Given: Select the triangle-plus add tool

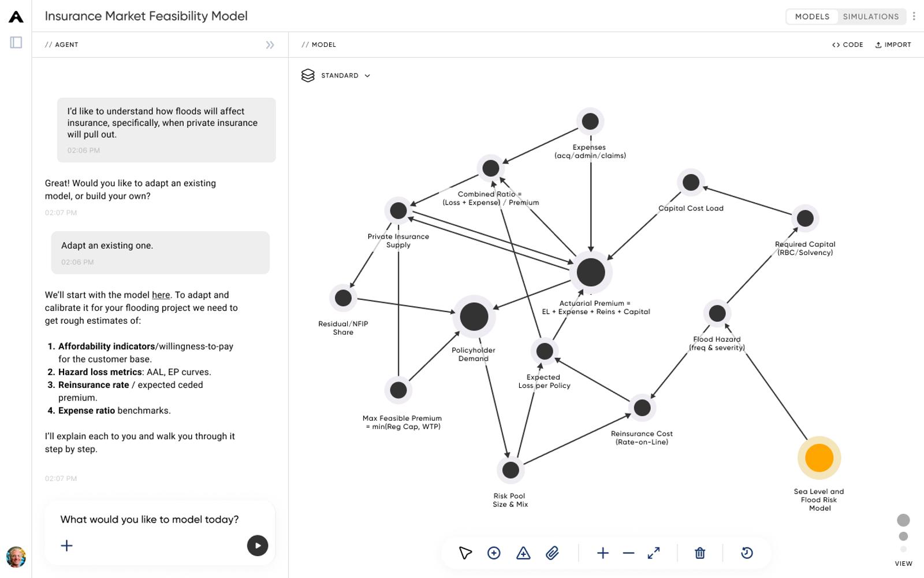Looking at the screenshot, I should pyautogui.click(x=523, y=553).
